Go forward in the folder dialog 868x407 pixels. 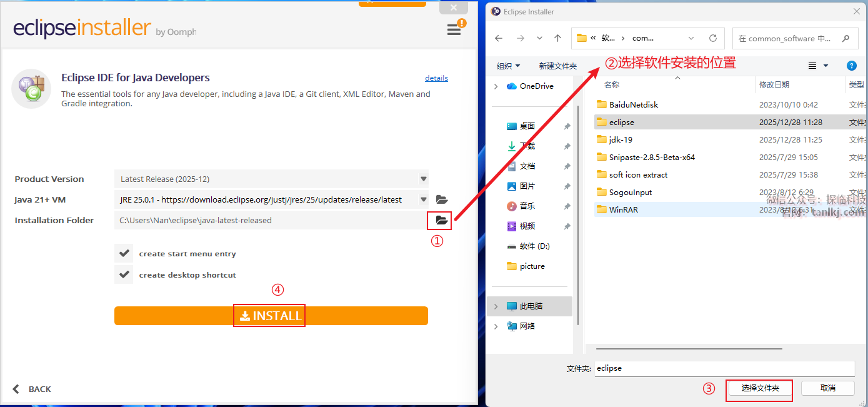click(x=521, y=38)
